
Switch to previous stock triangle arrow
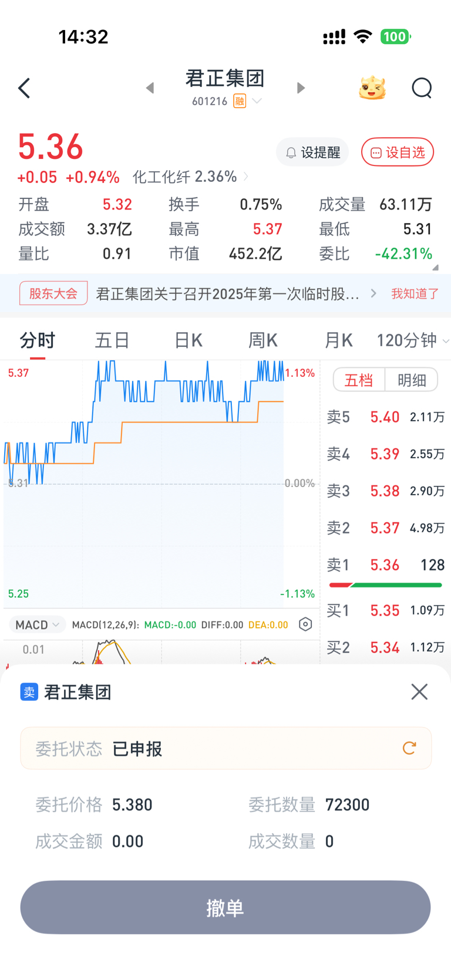[150, 88]
